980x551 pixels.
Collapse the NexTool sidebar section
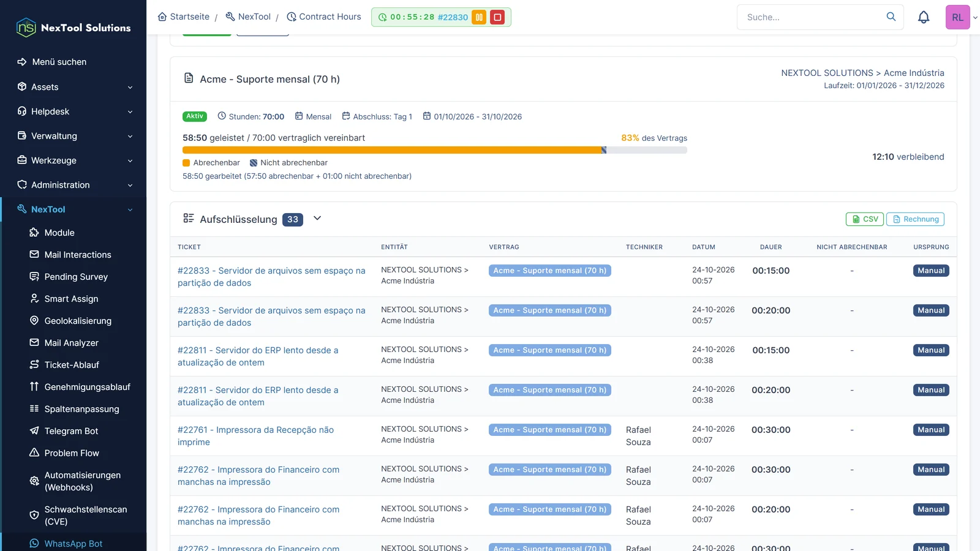pyautogui.click(x=75, y=209)
